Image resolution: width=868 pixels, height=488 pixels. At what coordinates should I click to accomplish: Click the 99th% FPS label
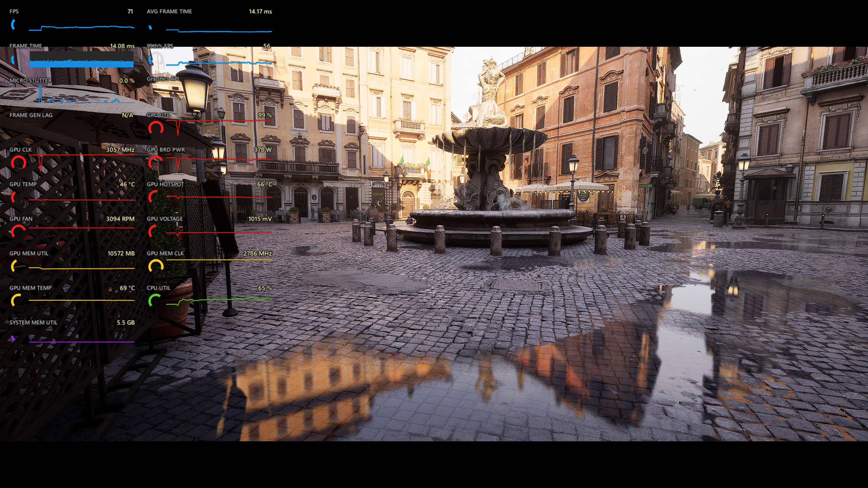(x=160, y=46)
